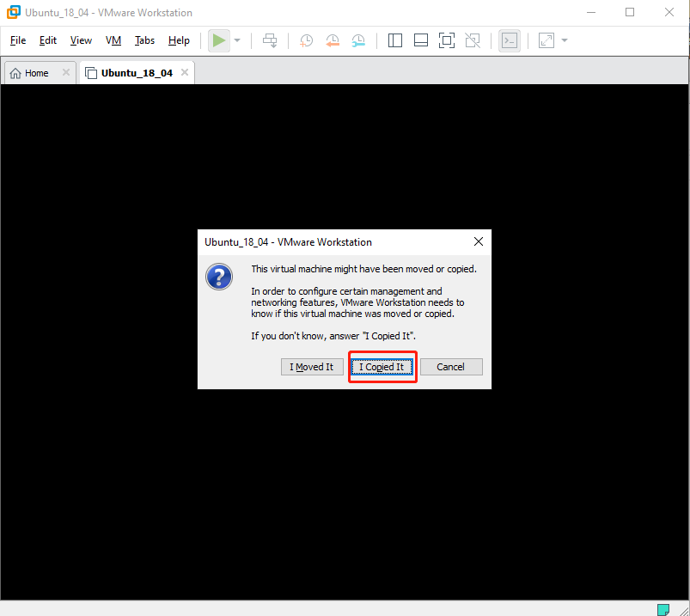Click the VM icon on Ubuntu_18_04 tab

pyautogui.click(x=90, y=73)
